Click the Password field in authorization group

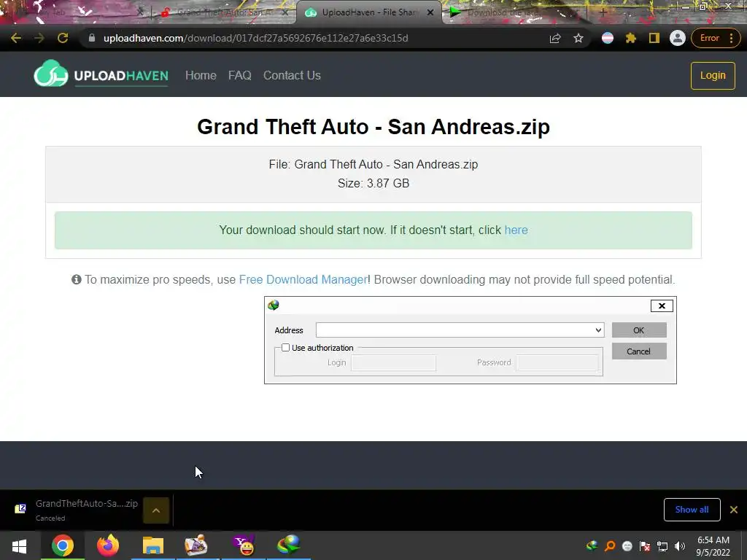click(557, 362)
